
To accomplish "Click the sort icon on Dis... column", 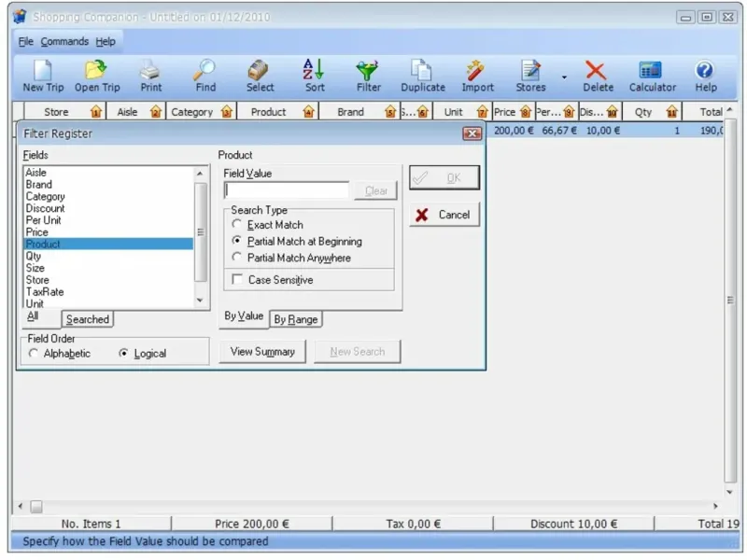I will pos(613,112).
